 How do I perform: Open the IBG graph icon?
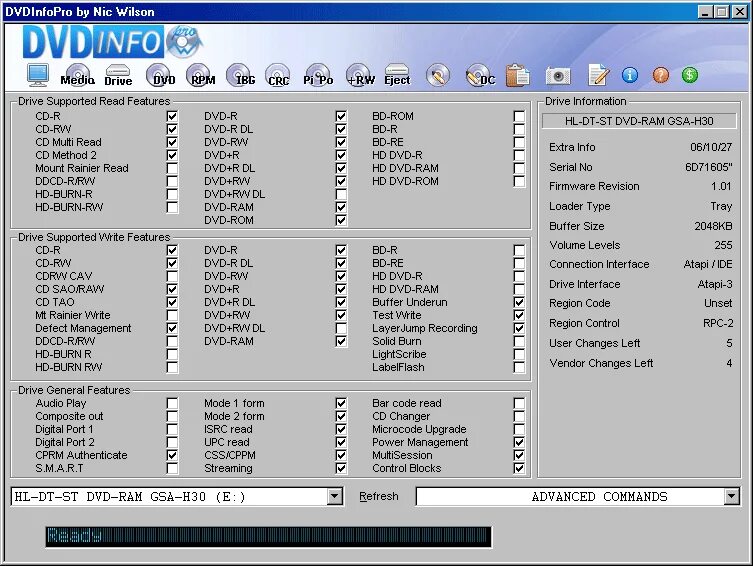pyautogui.click(x=242, y=75)
